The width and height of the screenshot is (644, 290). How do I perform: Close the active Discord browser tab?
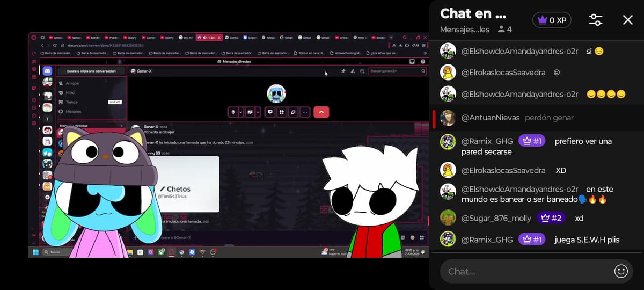[219, 38]
